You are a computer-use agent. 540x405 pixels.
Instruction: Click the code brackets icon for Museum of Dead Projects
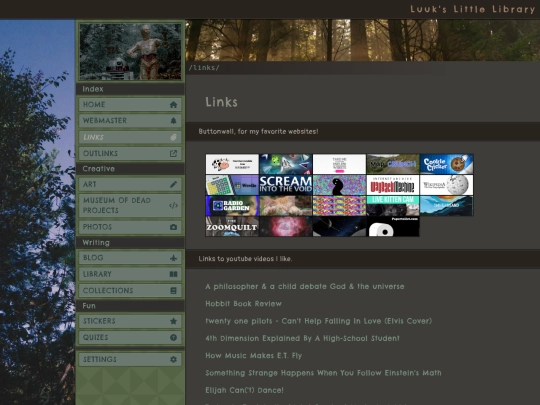pyautogui.click(x=173, y=206)
